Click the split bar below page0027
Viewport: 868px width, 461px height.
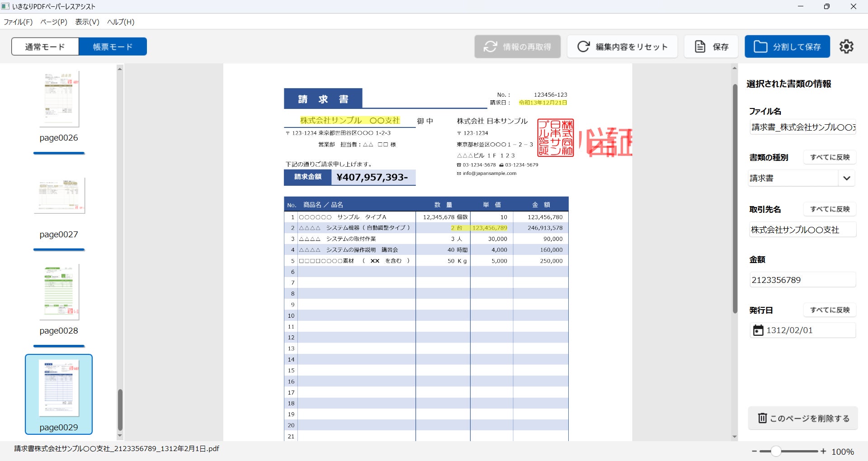(59, 249)
